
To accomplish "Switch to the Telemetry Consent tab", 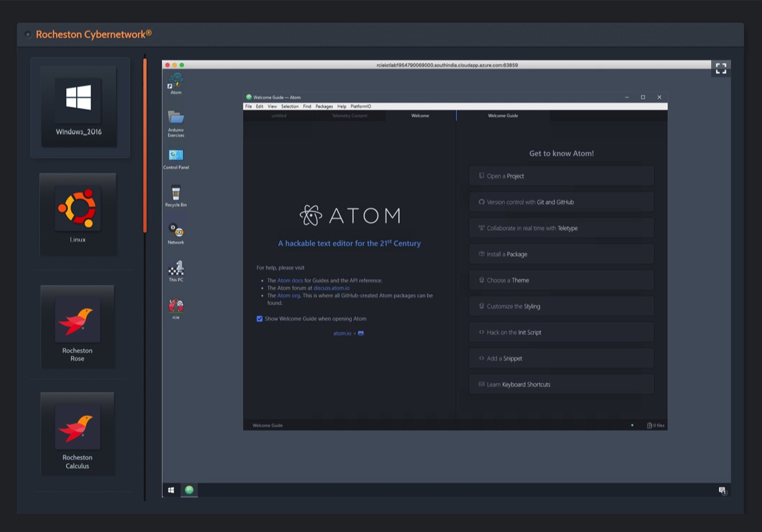I will coord(349,116).
